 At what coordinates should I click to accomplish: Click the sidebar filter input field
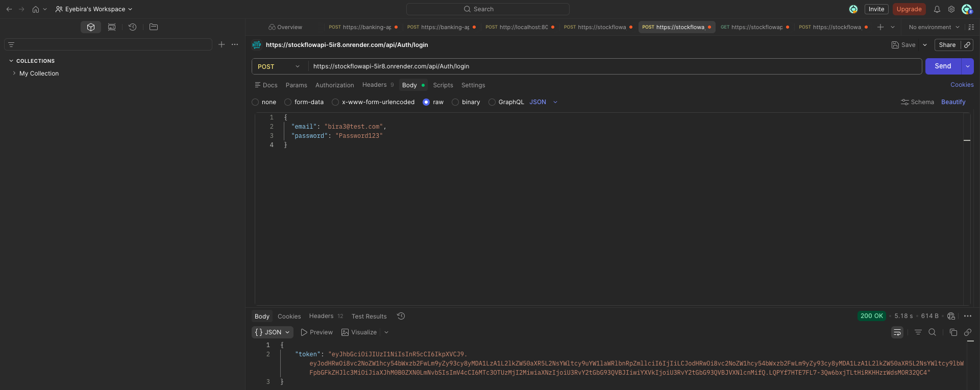[x=108, y=45]
